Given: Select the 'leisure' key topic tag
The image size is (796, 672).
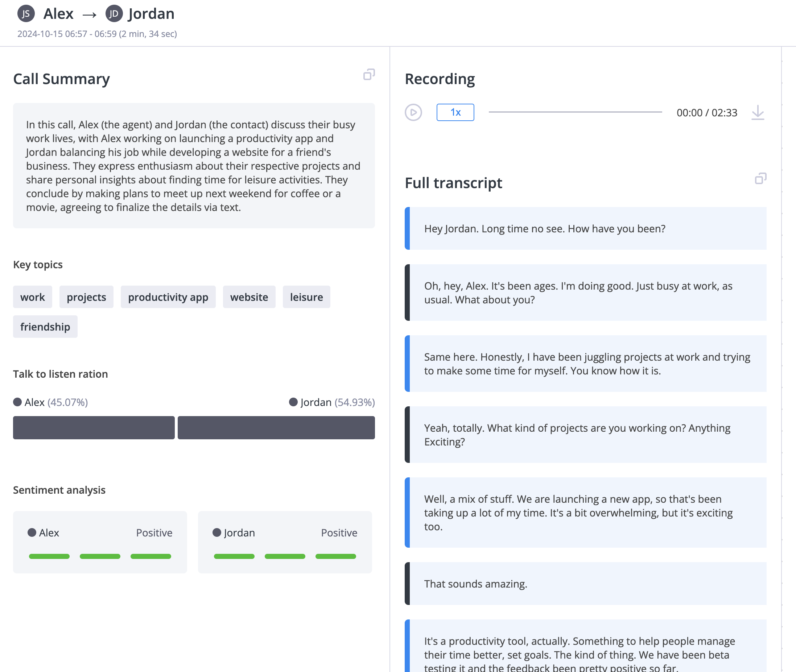Looking at the screenshot, I should pos(306,296).
